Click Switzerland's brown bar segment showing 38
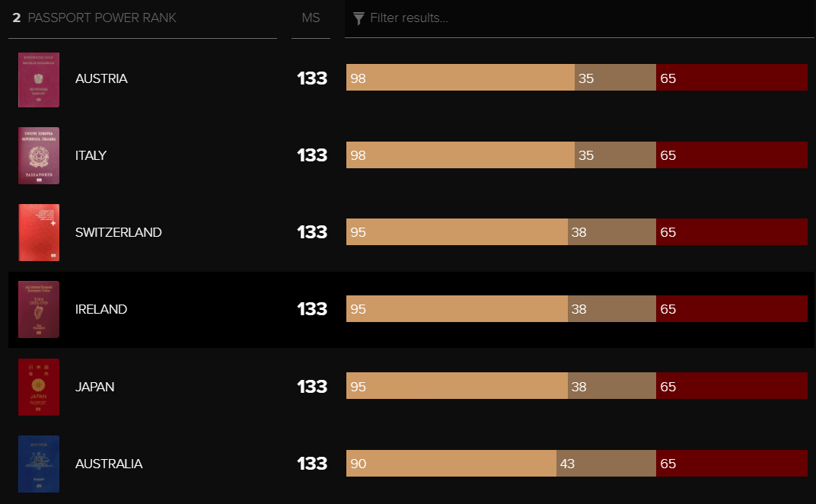This screenshot has width=816, height=504. coord(612,231)
